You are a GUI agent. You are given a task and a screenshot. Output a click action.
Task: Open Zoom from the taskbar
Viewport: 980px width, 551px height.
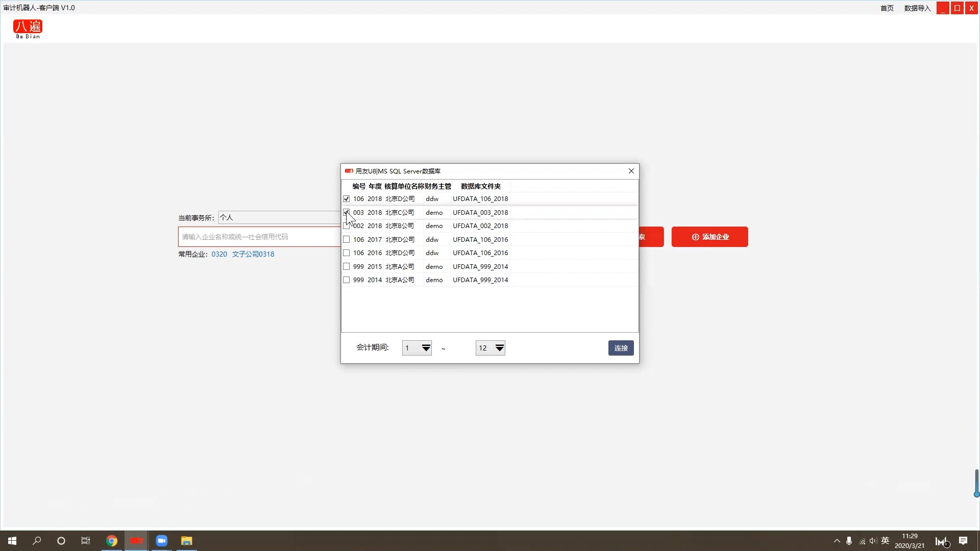(162, 541)
